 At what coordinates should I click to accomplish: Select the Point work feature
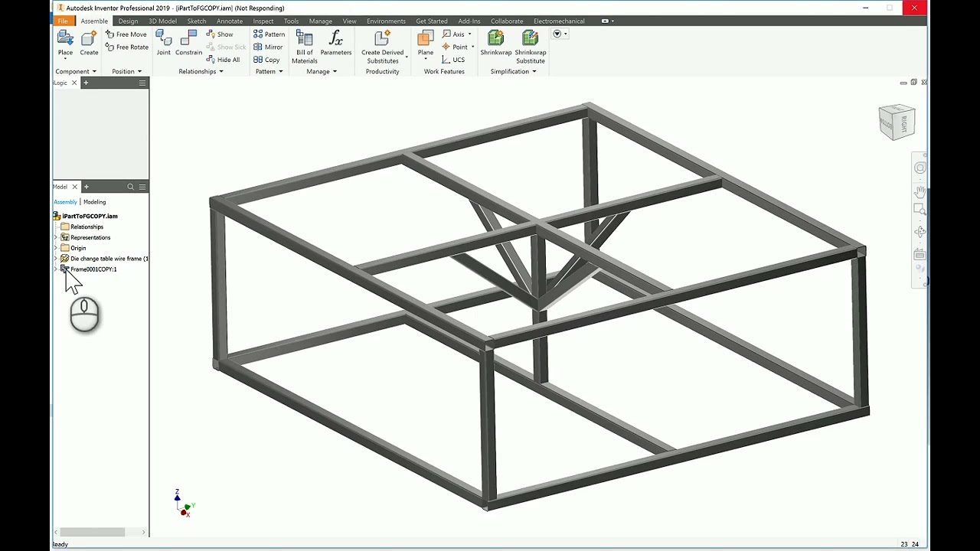(x=455, y=47)
